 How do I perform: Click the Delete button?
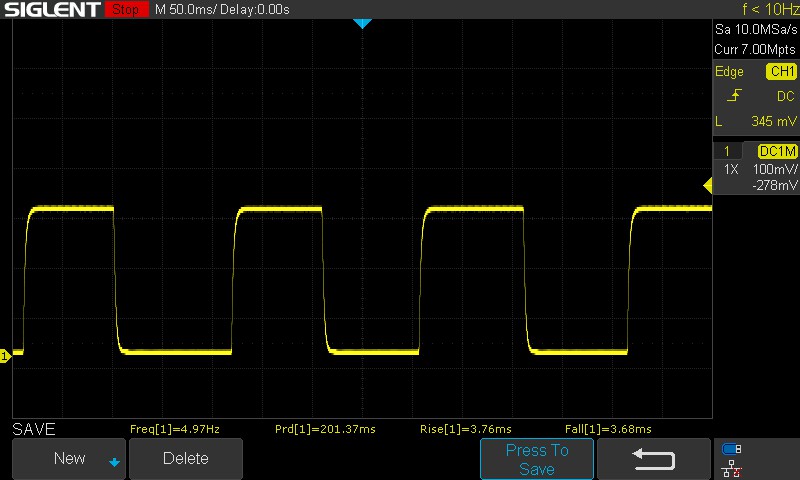click(x=186, y=459)
